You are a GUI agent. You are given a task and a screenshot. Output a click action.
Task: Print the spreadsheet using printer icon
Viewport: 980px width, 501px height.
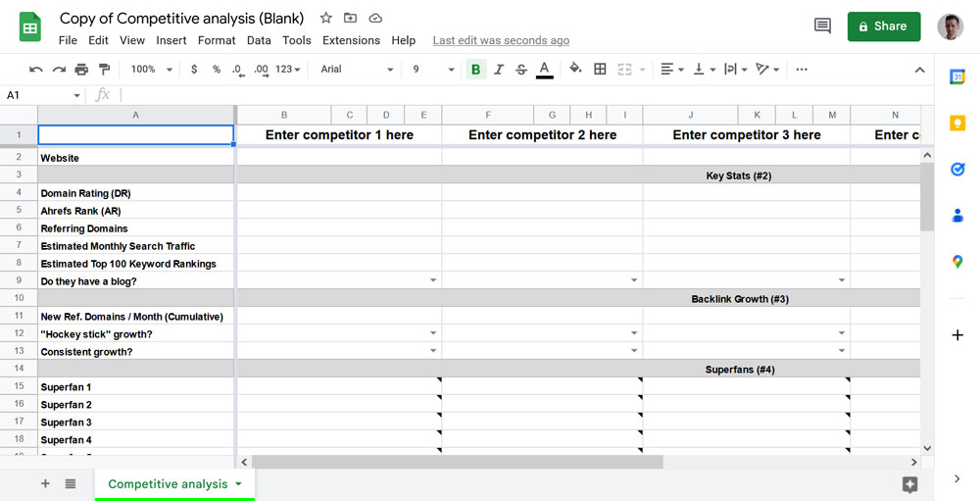(81, 70)
